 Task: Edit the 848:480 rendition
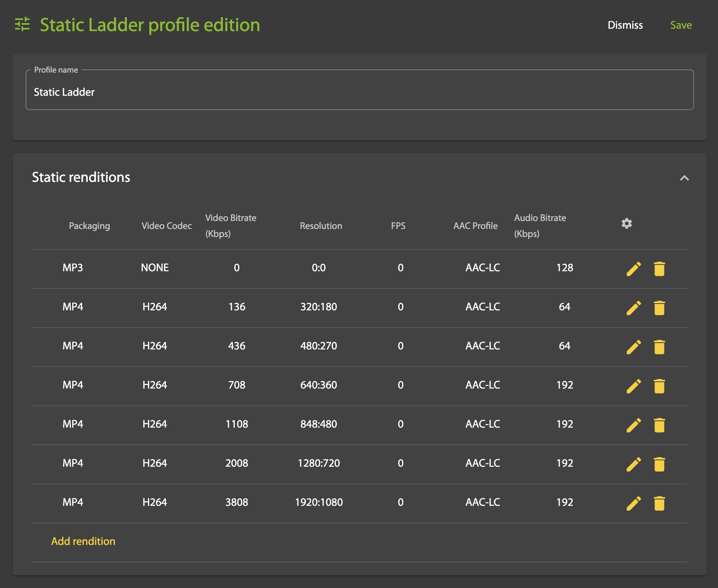click(634, 424)
